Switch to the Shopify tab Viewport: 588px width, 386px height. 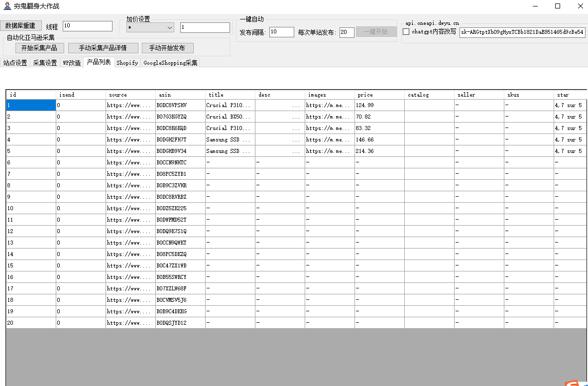[127, 63]
